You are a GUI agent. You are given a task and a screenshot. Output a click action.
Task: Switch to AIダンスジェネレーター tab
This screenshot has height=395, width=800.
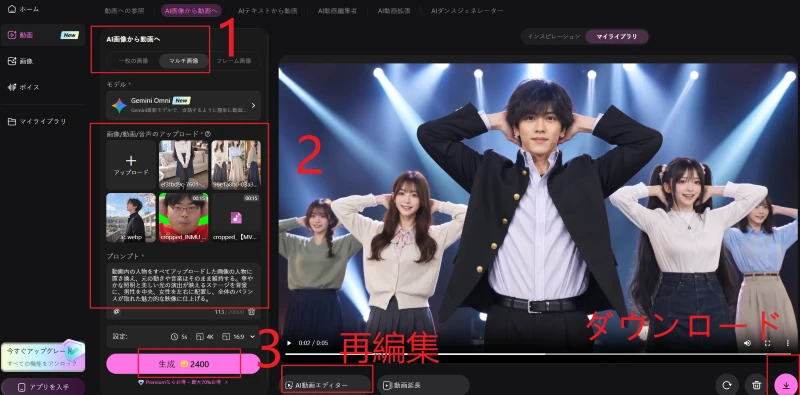[466, 10]
